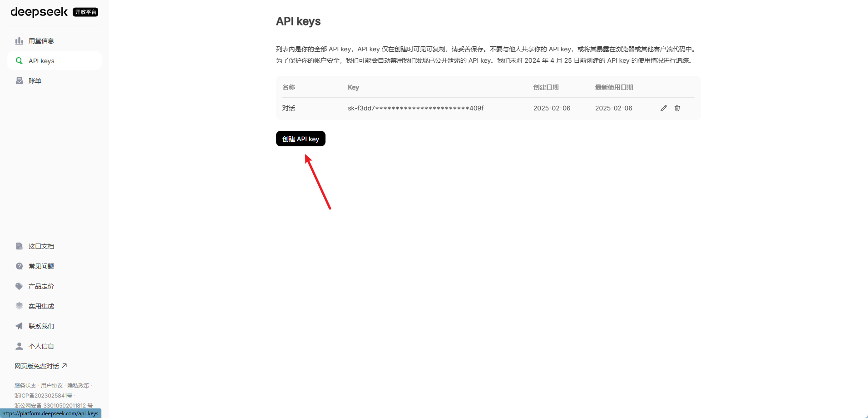This screenshot has width=868, height=418.
Task: Open the 浙公网安备 33010502011812 号 link
Action: point(54,406)
